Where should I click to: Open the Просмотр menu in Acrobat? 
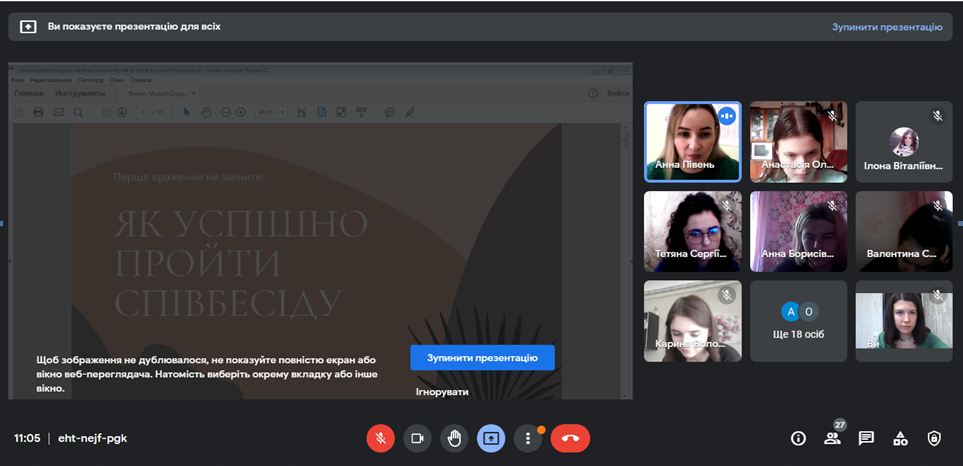[91, 80]
